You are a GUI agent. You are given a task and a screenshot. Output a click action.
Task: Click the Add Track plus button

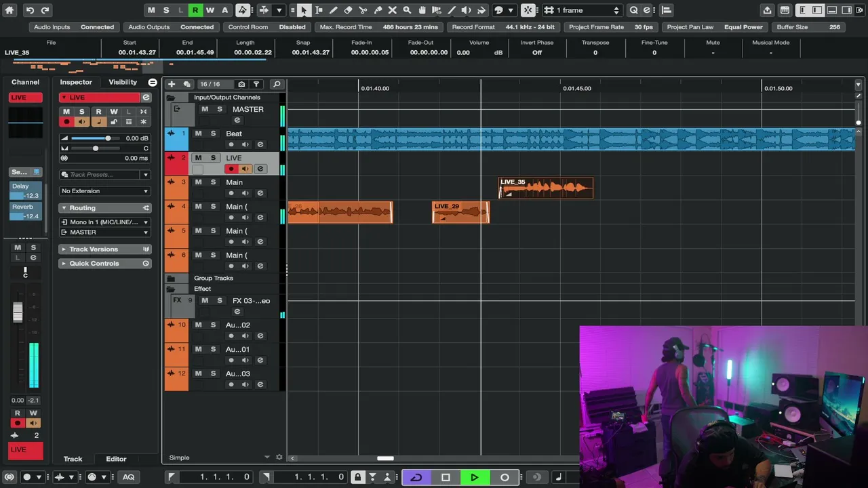coord(172,84)
